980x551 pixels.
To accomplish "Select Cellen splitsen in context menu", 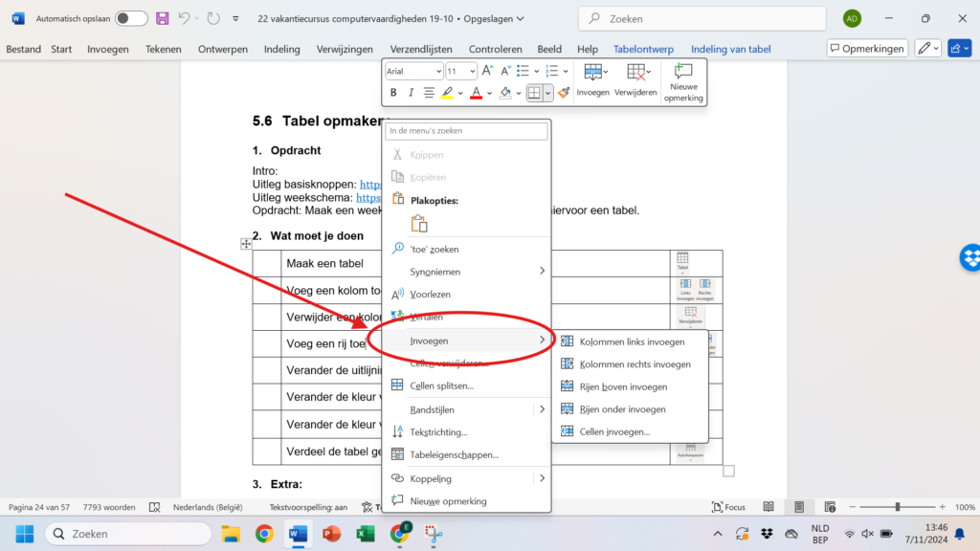I will 441,386.
